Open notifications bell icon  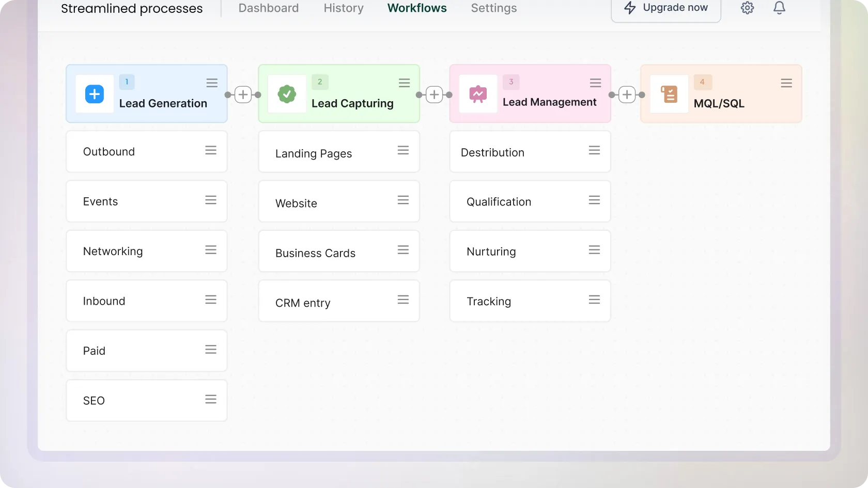[x=779, y=8]
